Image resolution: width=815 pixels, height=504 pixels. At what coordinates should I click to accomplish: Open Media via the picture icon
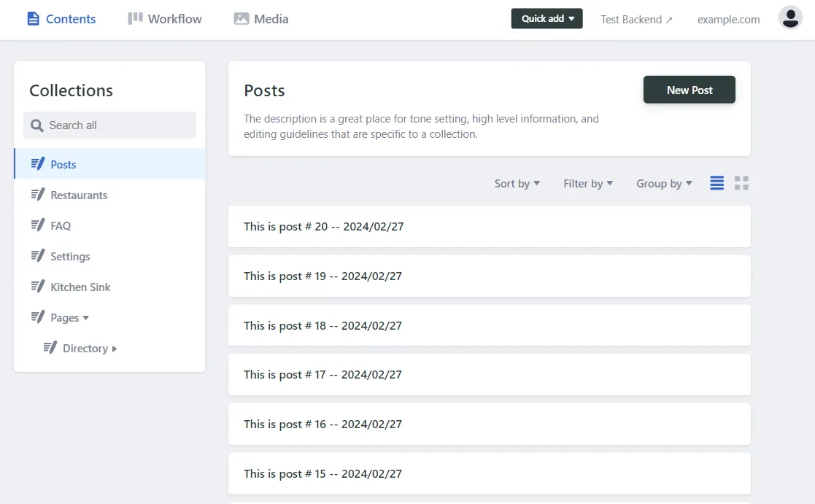click(241, 18)
